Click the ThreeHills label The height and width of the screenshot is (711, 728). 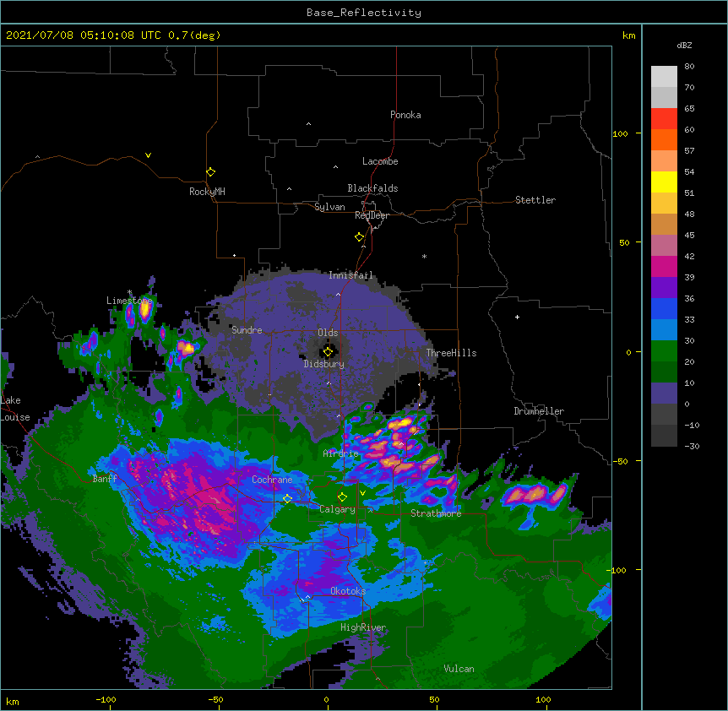[x=451, y=353]
